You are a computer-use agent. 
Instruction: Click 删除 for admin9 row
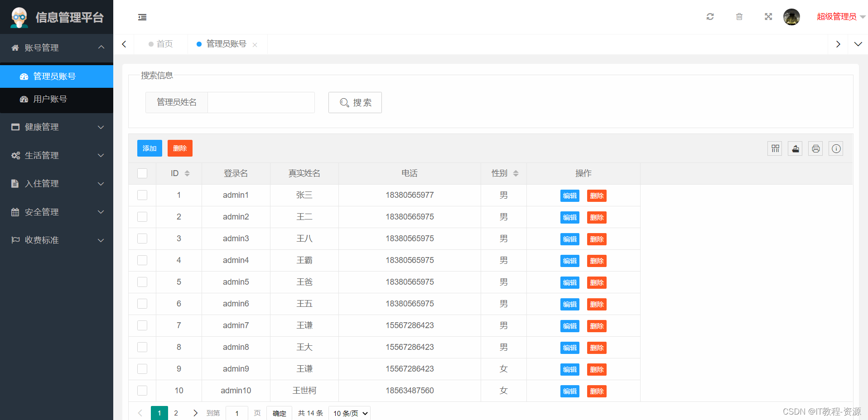point(597,369)
